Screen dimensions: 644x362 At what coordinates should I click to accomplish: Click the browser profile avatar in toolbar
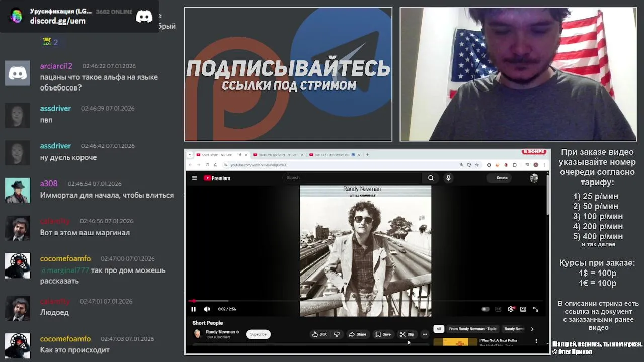(x=536, y=165)
